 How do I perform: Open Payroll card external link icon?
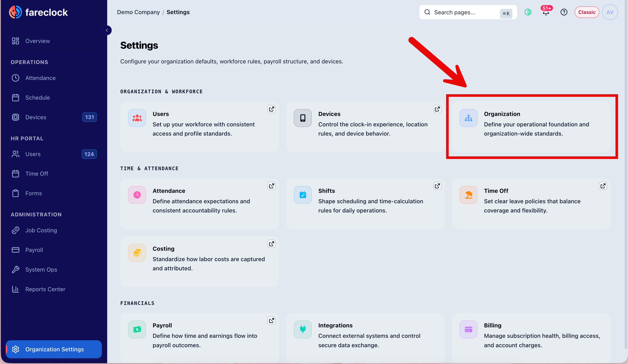click(271, 321)
